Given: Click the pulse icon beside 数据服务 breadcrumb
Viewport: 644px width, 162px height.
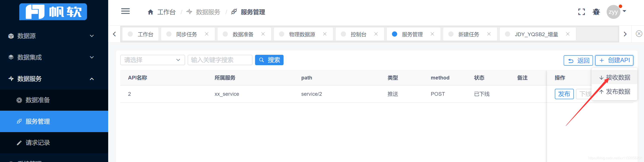Looking at the screenshot, I should [x=189, y=12].
